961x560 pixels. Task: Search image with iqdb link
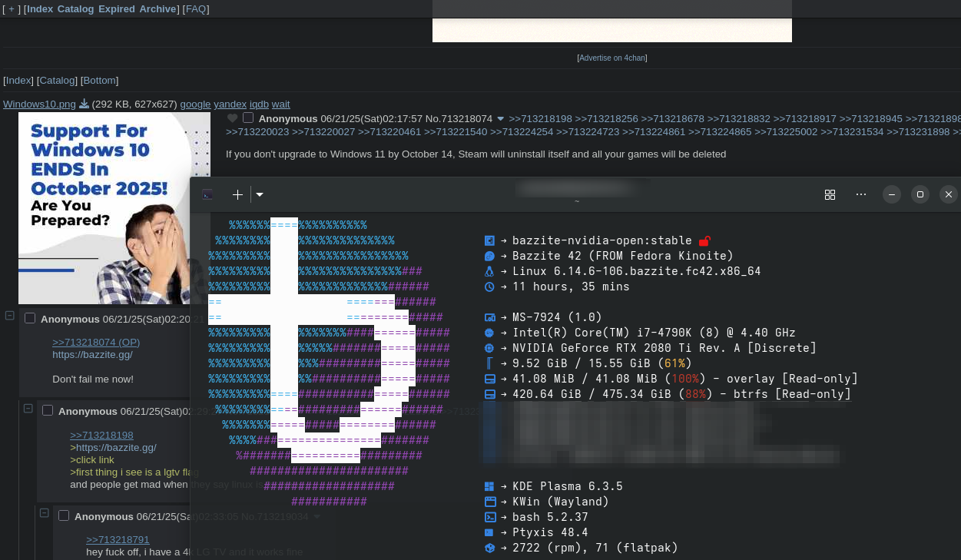tap(259, 104)
